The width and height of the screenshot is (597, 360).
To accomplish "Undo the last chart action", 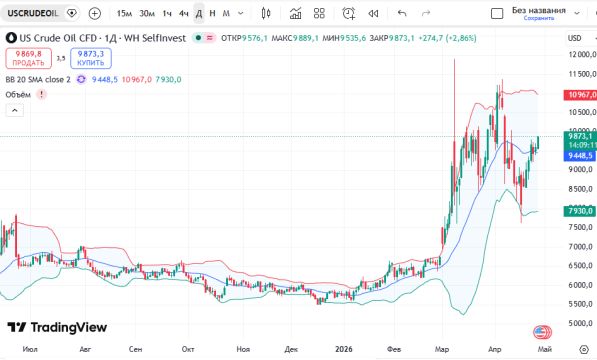I will [402, 13].
